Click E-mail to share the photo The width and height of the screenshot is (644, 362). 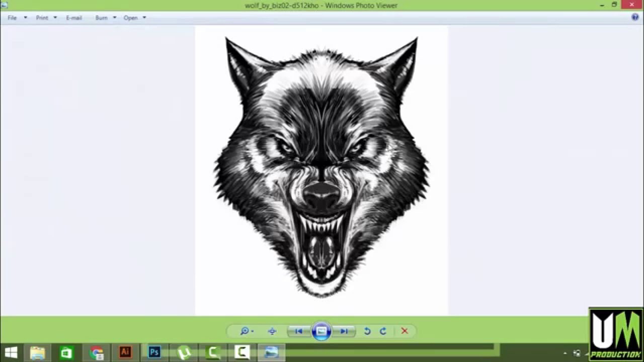pos(73,18)
